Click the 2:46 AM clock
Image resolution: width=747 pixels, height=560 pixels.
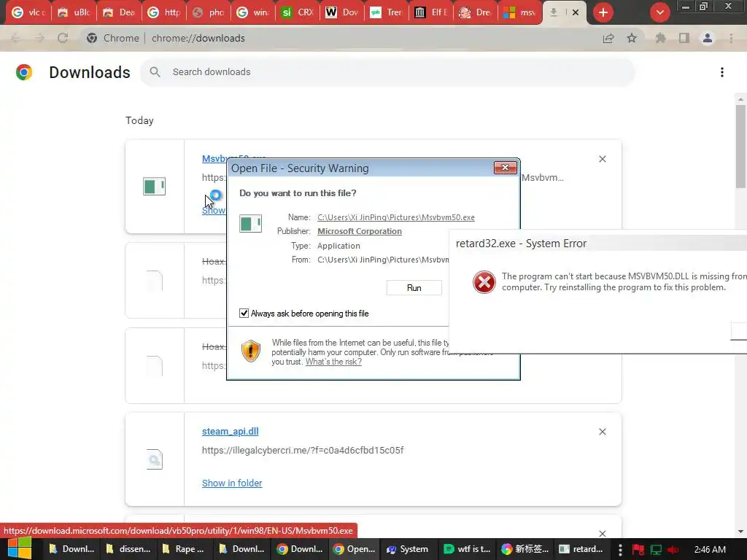click(710, 549)
